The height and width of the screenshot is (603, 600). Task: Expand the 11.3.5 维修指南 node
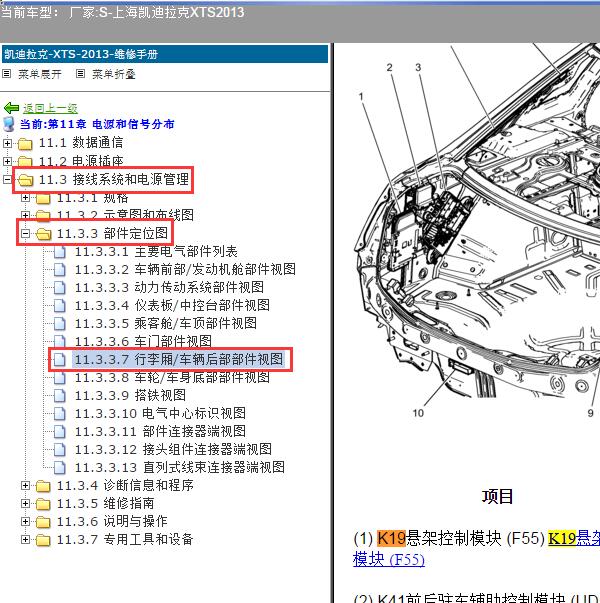(25, 503)
